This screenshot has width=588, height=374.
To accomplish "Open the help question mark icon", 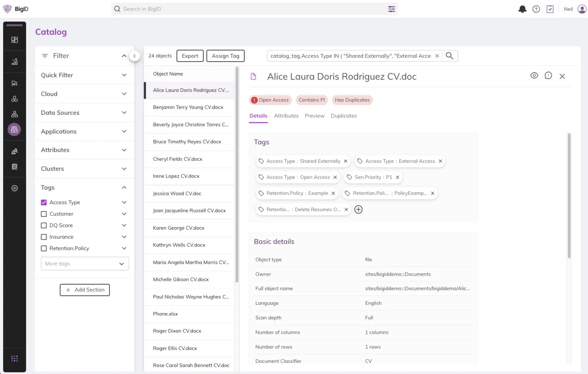I will click(x=536, y=9).
